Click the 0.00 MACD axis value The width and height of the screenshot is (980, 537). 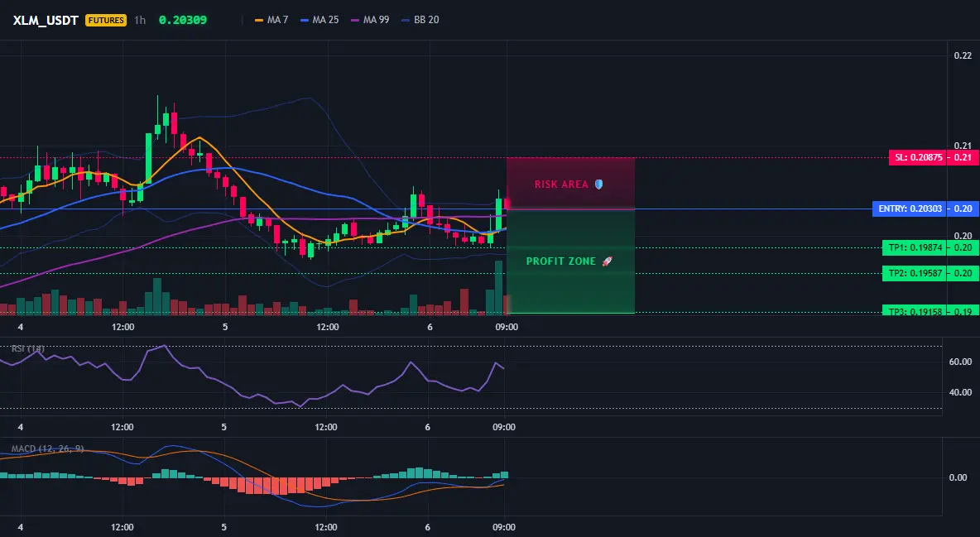[958, 477]
